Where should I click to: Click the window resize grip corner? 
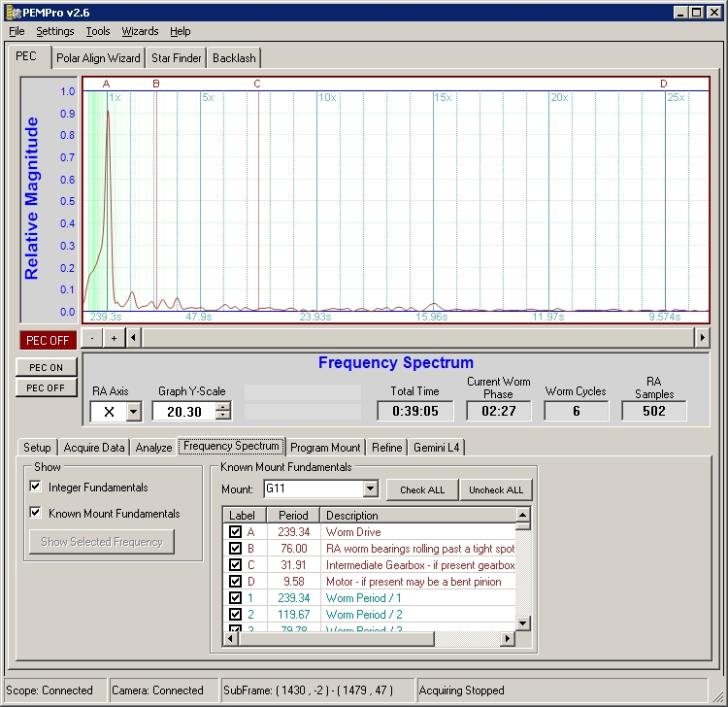(x=717, y=696)
